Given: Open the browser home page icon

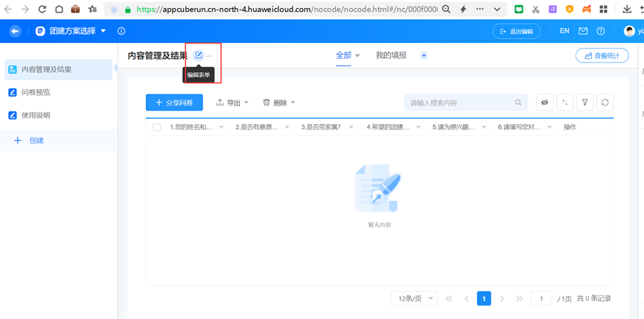Looking at the screenshot, I should click(x=59, y=10).
